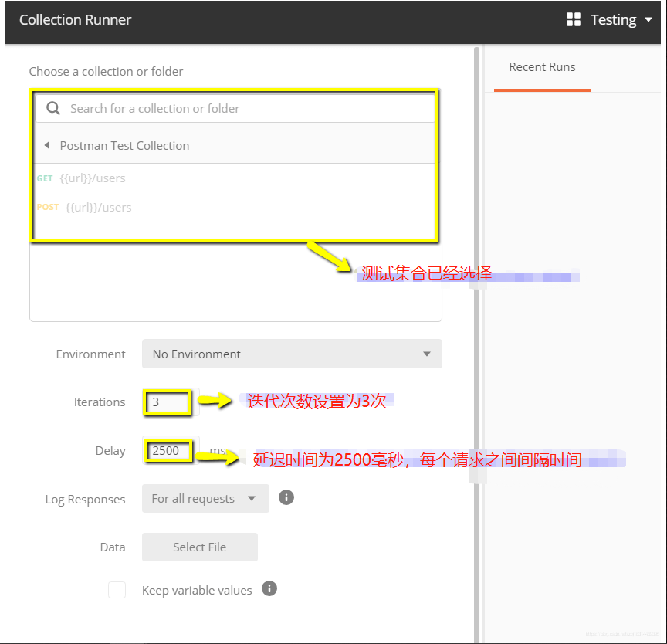
Task: Open the Log Responses For all requests dropdown
Action: 205,499
